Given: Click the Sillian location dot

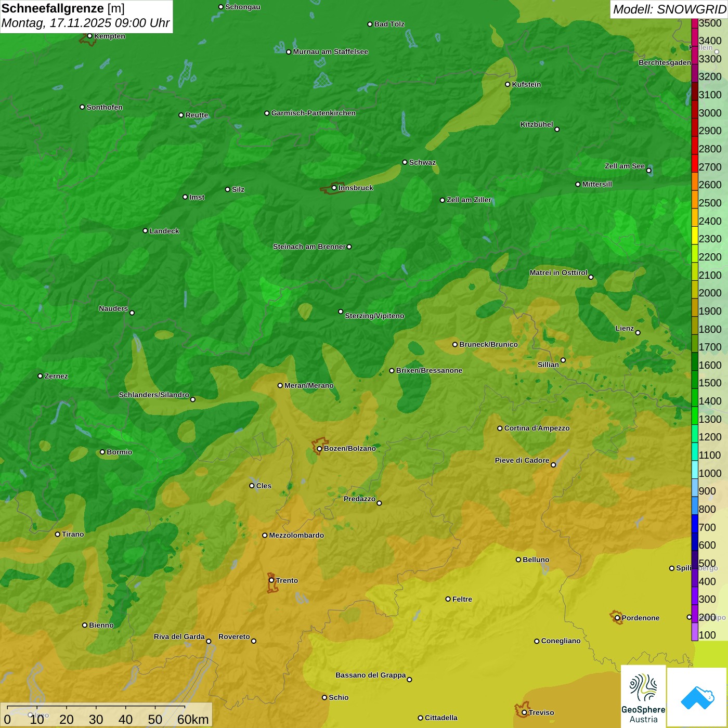Looking at the screenshot, I should (x=563, y=360).
